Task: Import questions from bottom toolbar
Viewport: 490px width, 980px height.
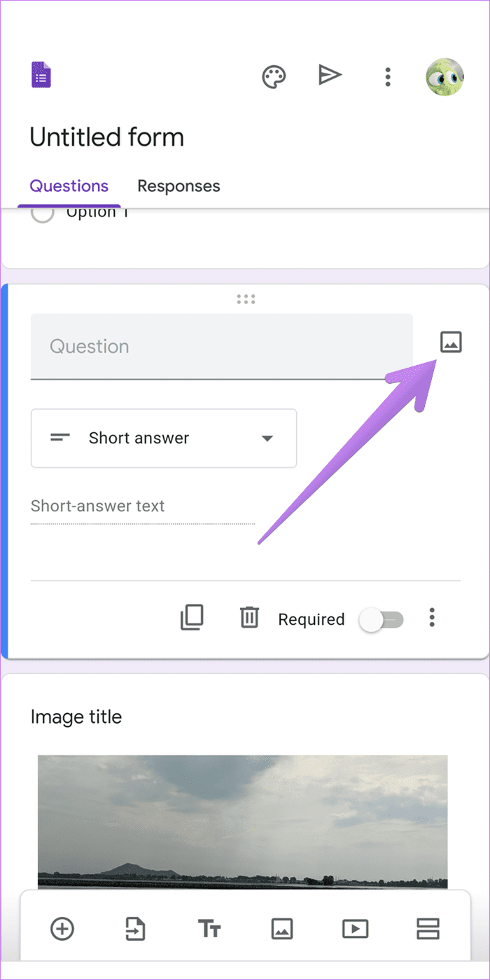Action: click(x=134, y=929)
